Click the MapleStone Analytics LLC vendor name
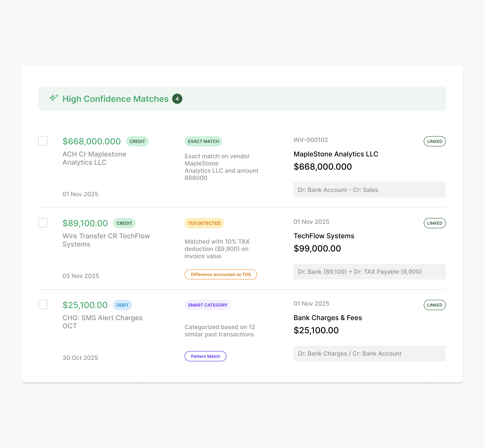Viewport: 484px width, 448px height. pos(336,154)
